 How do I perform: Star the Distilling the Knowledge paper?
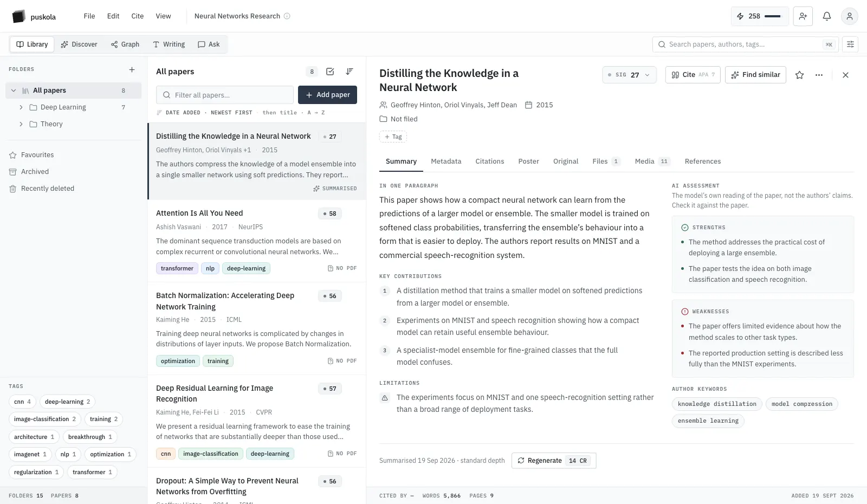(799, 75)
